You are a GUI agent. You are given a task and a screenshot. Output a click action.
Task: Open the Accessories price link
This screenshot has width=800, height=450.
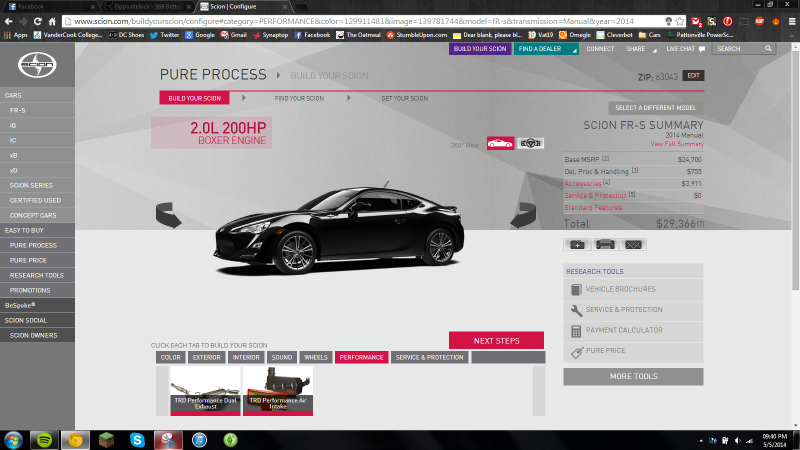click(x=583, y=184)
